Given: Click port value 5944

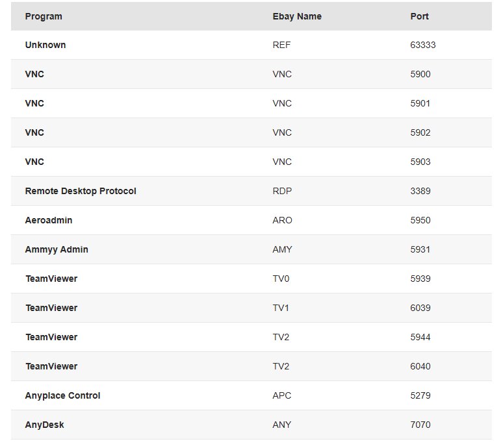Looking at the screenshot, I should click(x=420, y=337).
